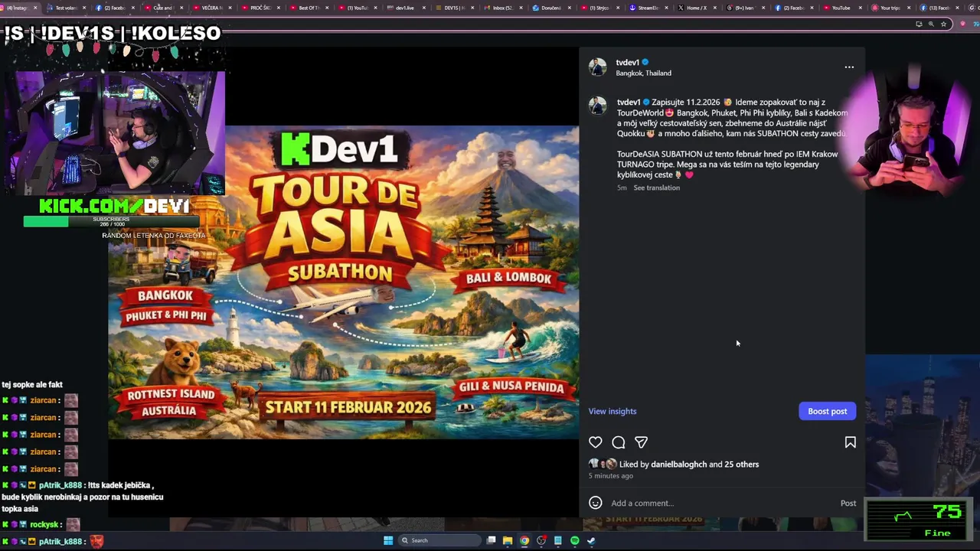Click the liker avatars beside 'Liked by'
980x551 pixels.
(603, 465)
